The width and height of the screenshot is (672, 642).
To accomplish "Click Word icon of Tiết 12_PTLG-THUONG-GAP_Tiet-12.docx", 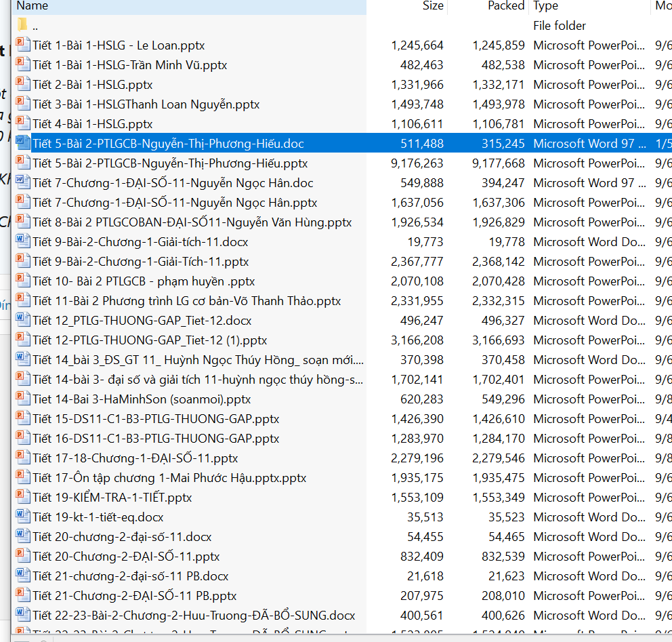I will (23, 321).
